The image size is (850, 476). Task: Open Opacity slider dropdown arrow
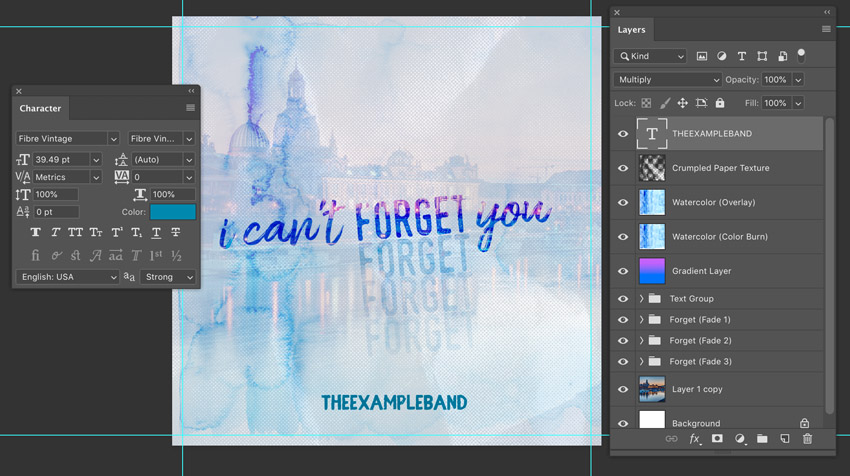click(x=798, y=80)
